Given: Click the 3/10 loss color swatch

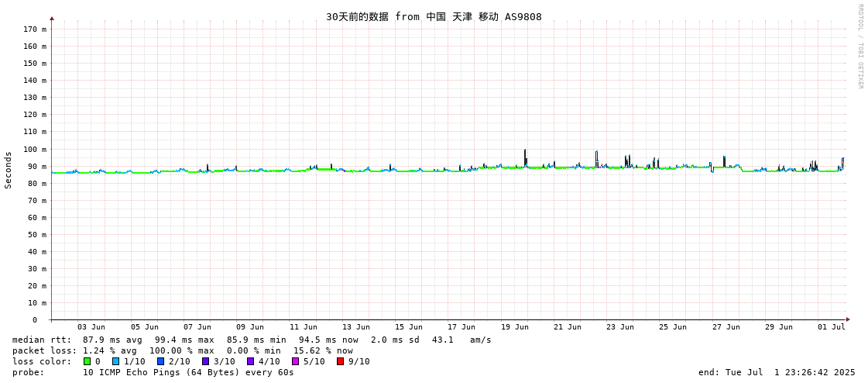Looking at the screenshot, I should (206, 361).
